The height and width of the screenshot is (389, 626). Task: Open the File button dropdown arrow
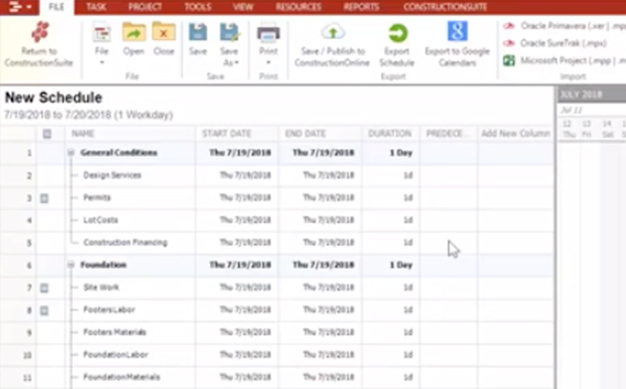click(x=101, y=62)
